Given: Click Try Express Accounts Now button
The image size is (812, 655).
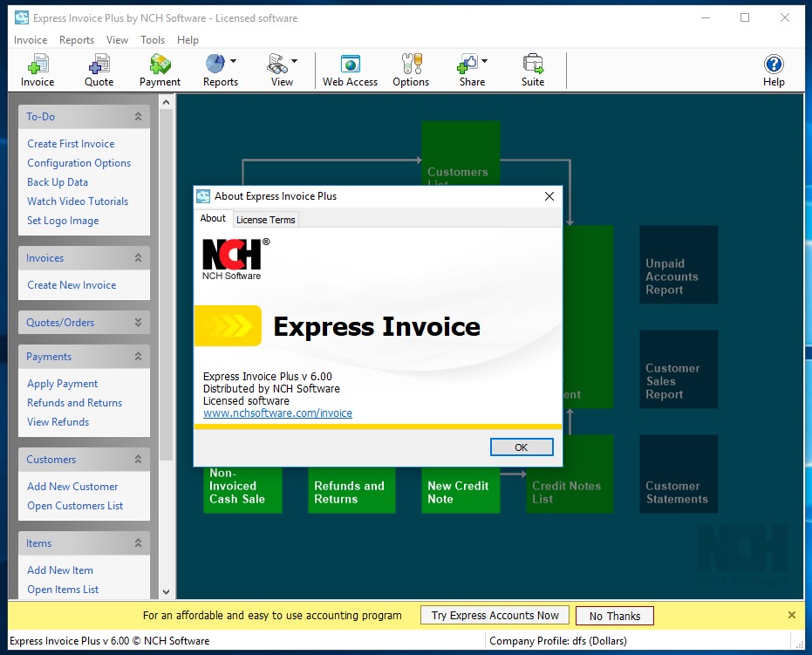Looking at the screenshot, I should pyautogui.click(x=495, y=616).
